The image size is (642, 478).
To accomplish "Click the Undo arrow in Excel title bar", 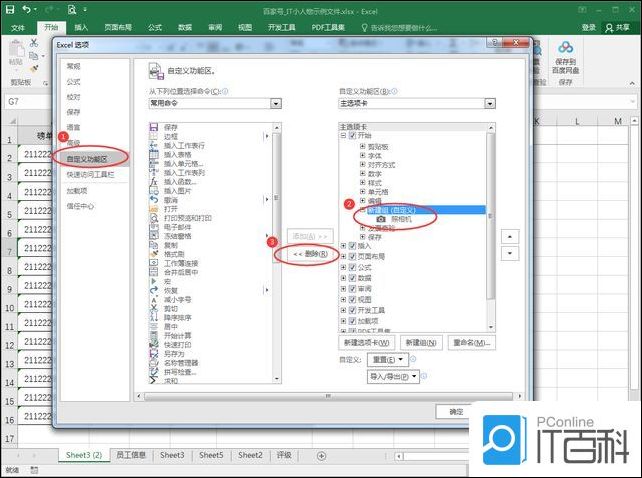I will (x=27, y=9).
